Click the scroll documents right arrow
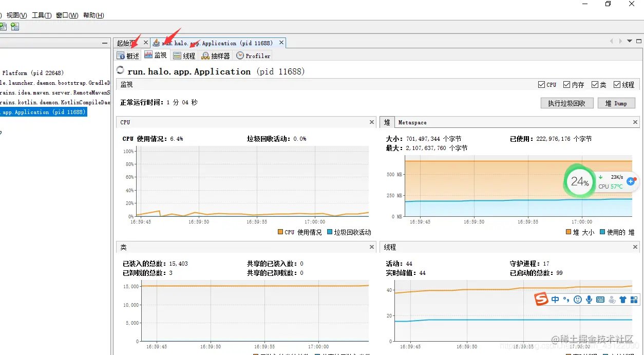Image resolution: width=644 pixels, height=355 pixels. tap(620, 41)
